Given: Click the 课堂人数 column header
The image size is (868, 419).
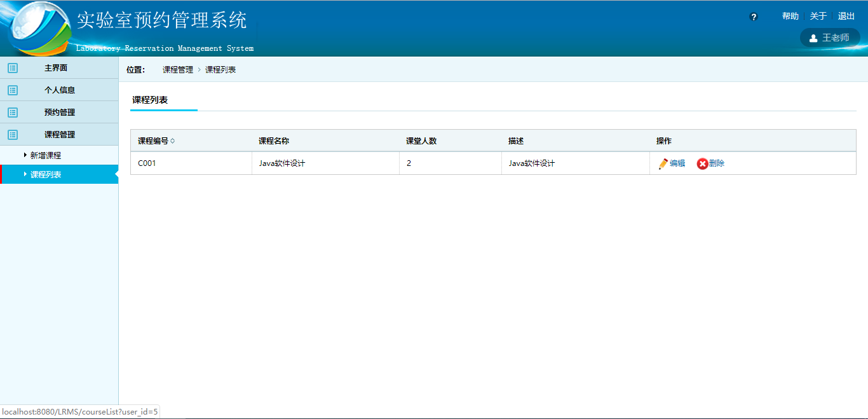Looking at the screenshot, I should 421,141.
